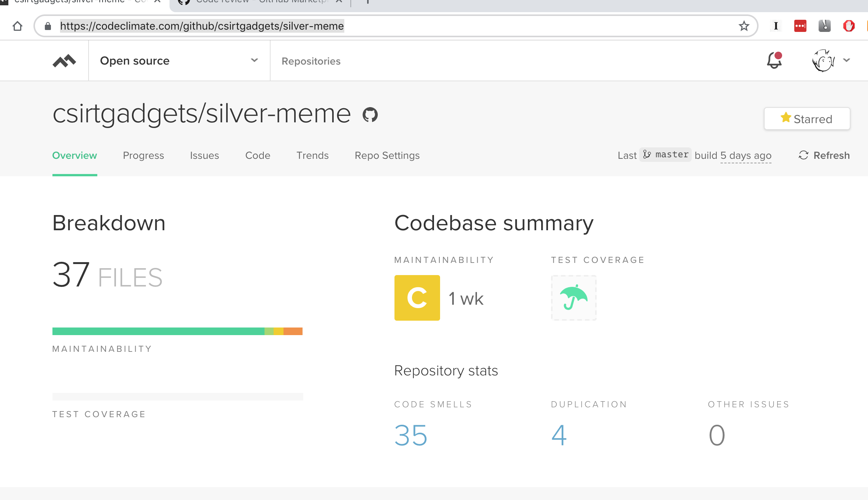
Task: Open the Trends tab
Action: coord(312,155)
